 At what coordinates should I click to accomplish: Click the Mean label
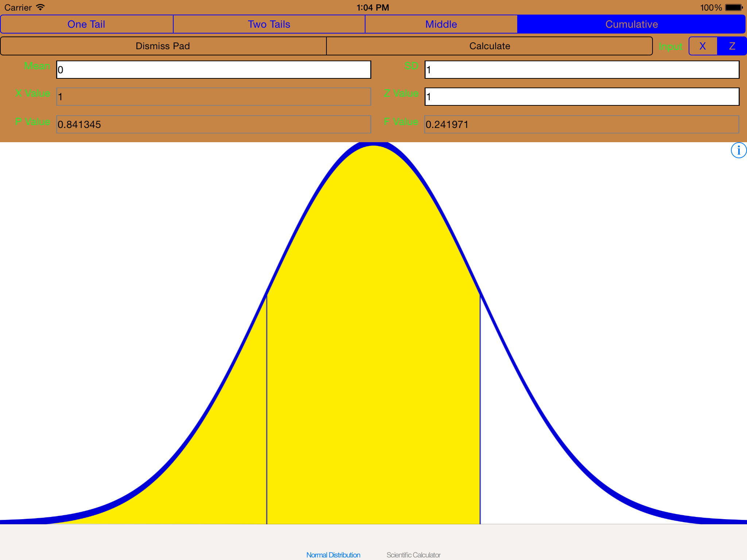37,66
